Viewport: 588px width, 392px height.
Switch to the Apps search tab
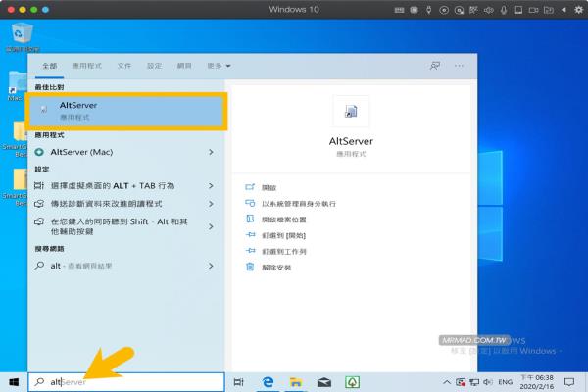tap(86, 66)
